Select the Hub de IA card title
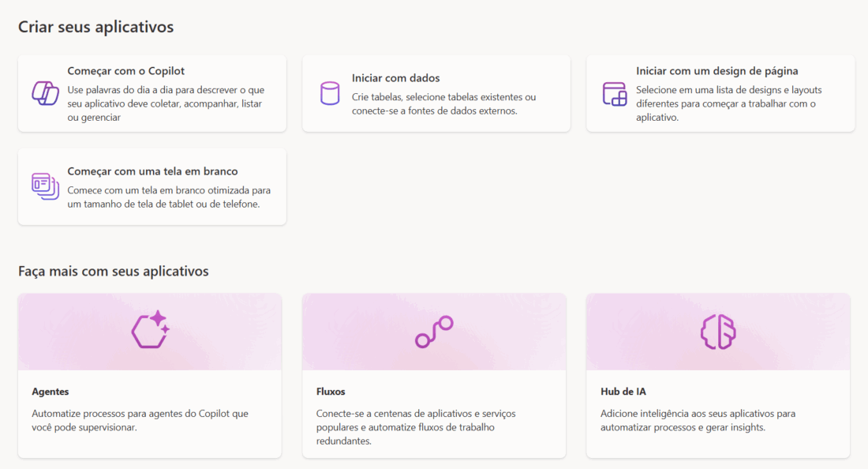 click(x=623, y=392)
